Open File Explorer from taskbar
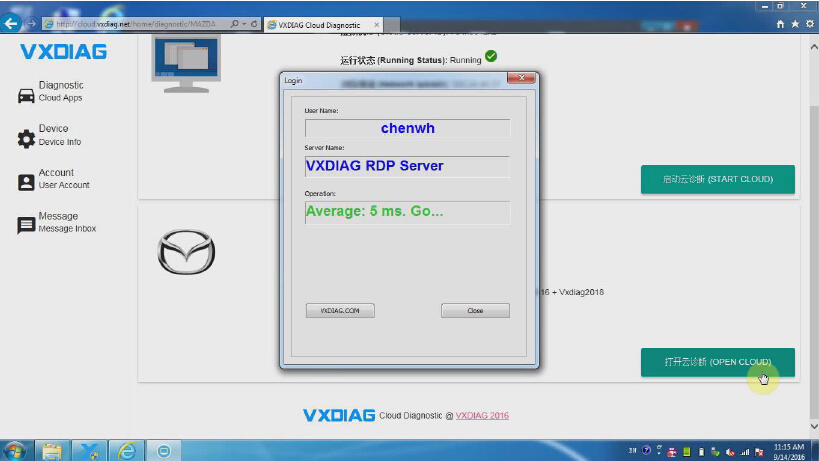819x461 pixels. coord(52,451)
